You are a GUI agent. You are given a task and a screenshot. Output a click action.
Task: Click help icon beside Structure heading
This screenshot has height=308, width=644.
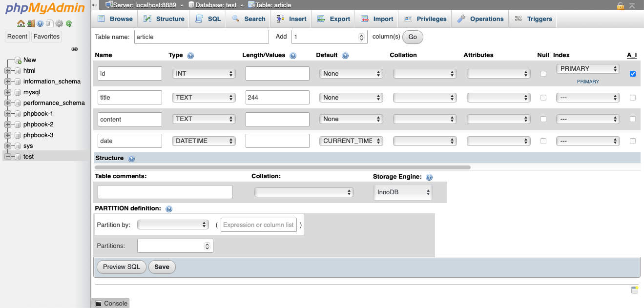(x=131, y=159)
